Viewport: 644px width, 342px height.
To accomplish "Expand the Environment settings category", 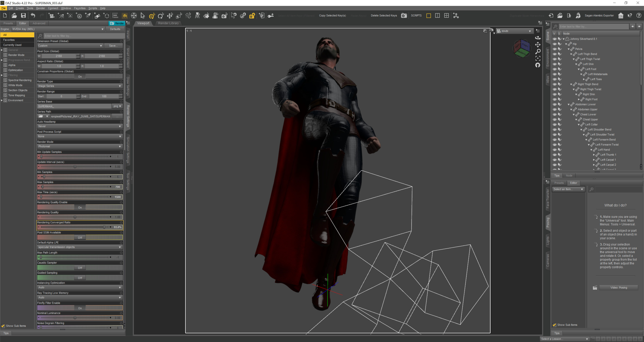I will click(2, 100).
